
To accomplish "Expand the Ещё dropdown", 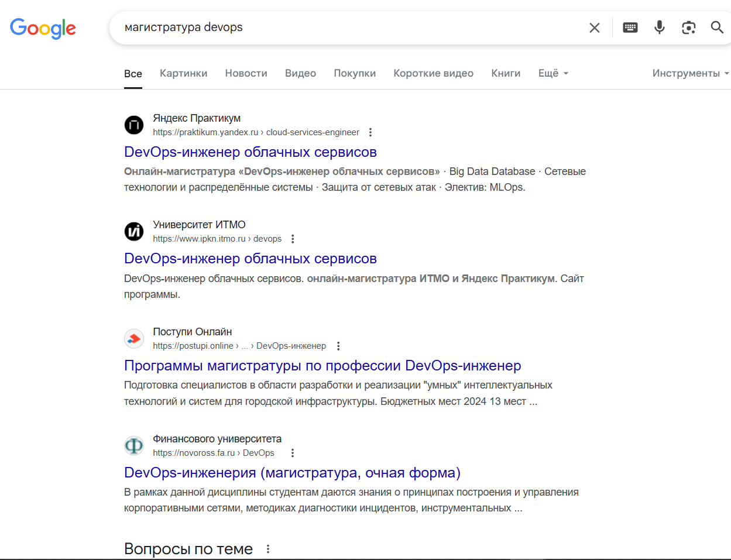I will pyautogui.click(x=553, y=73).
